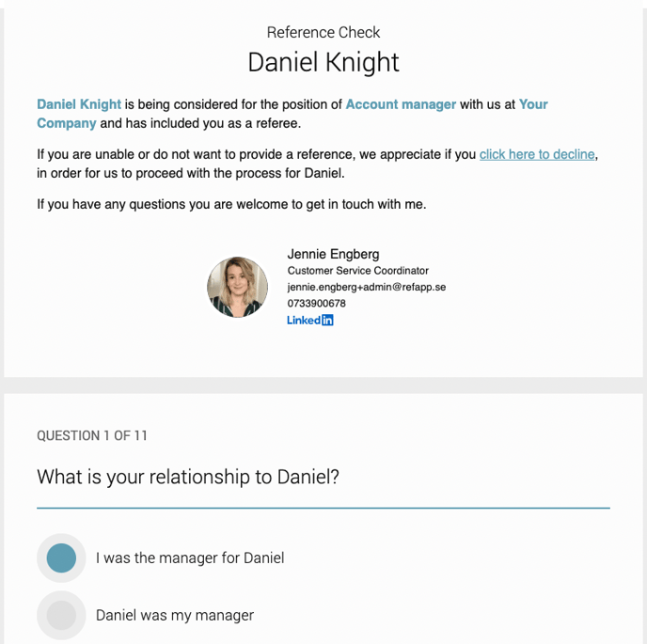Image resolution: width=647 pixels, height=644 pixels.
Task: Click 'If you have any questions' paragraph
Action: (x=231, y=204)
